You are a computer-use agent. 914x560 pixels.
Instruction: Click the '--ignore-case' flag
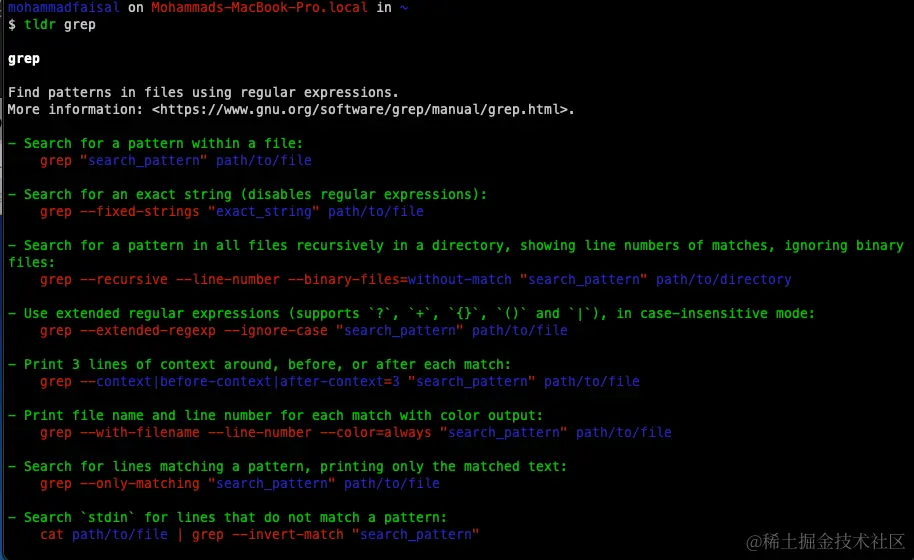[276, 330]
